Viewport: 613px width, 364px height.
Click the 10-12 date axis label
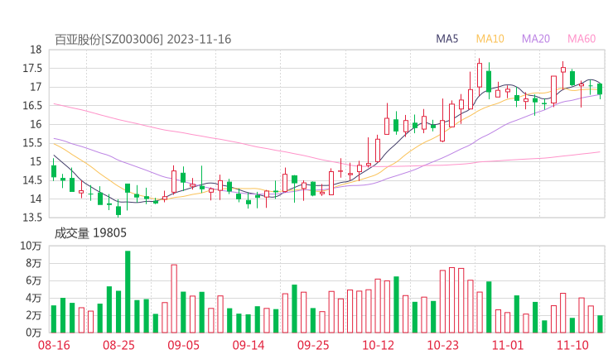(378, 345)
